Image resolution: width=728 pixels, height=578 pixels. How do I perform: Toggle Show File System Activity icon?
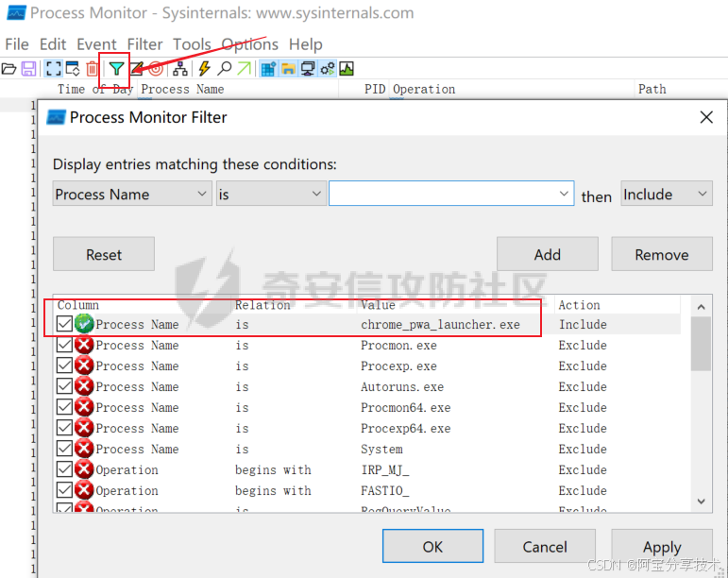[288, 69]
